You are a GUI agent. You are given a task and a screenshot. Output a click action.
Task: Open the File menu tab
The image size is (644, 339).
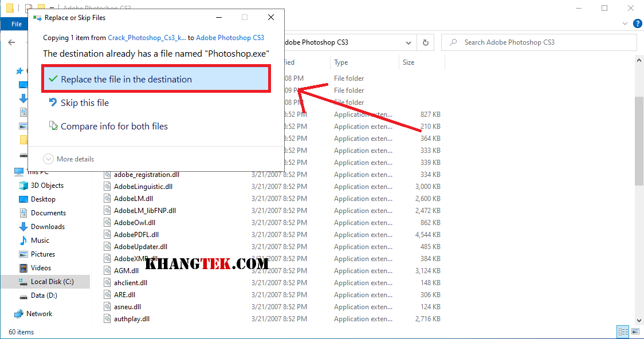[x=17, y=24]
